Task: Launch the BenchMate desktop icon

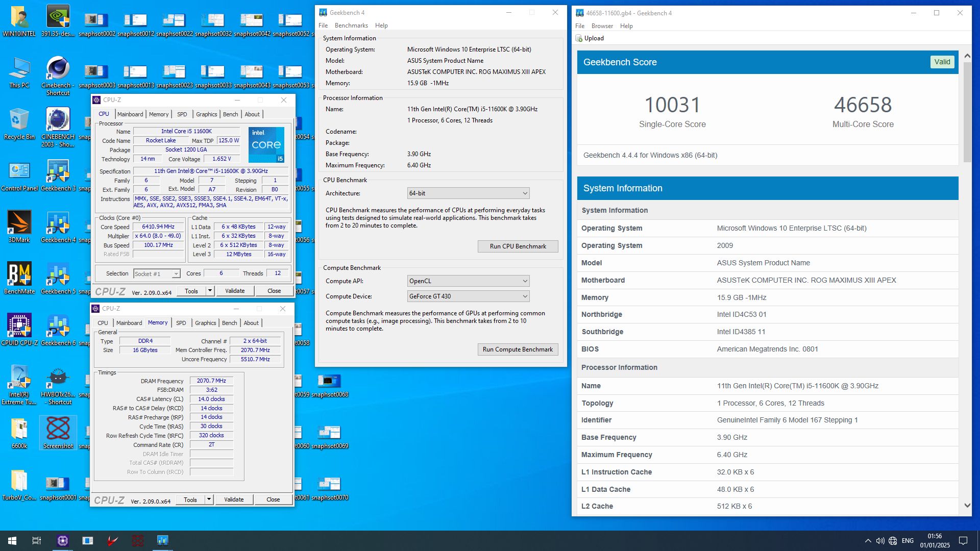Action: (19, 279)
